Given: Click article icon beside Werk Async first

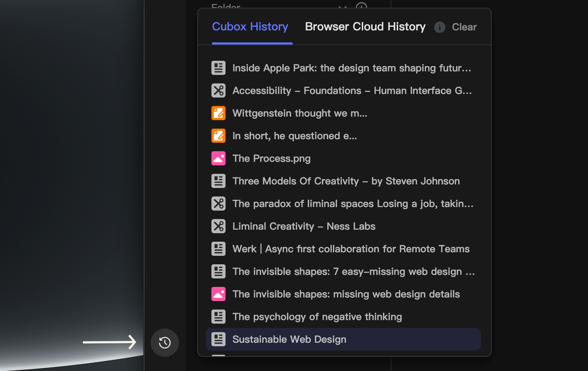Looking at the screenshot, I should [x=218, y=249].
